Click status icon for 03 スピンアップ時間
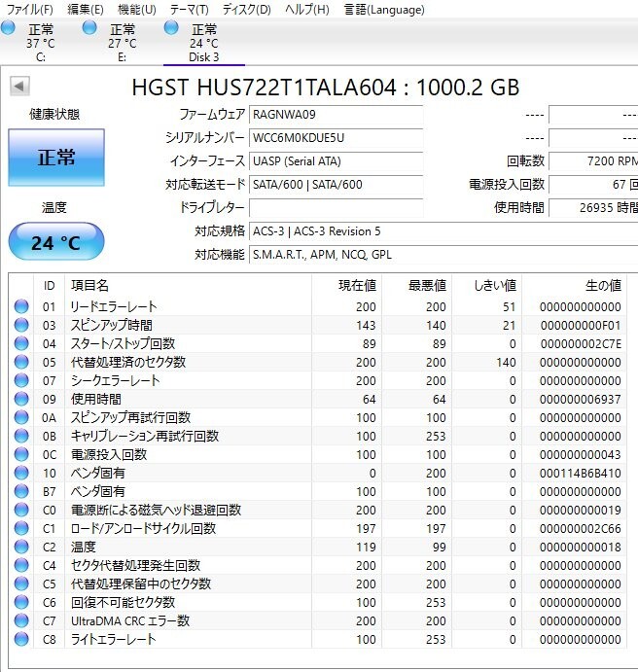 (21, 325)
